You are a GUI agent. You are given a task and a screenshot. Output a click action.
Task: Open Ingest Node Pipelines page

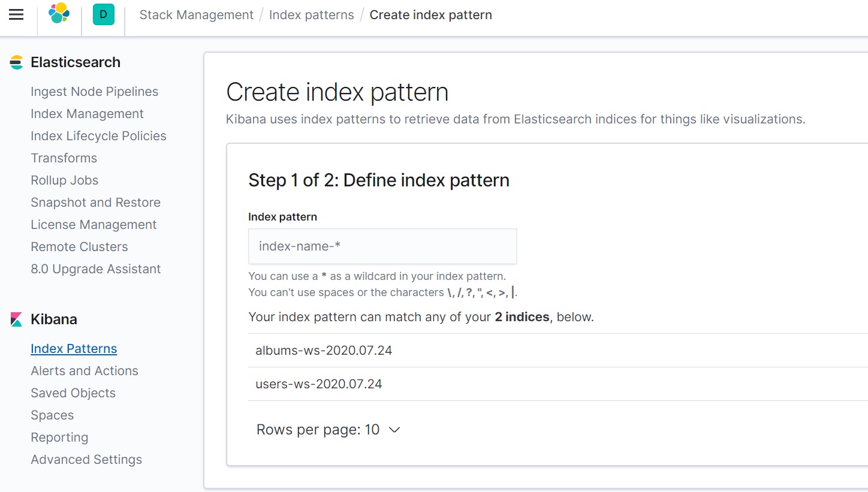[x=94, y=92]
